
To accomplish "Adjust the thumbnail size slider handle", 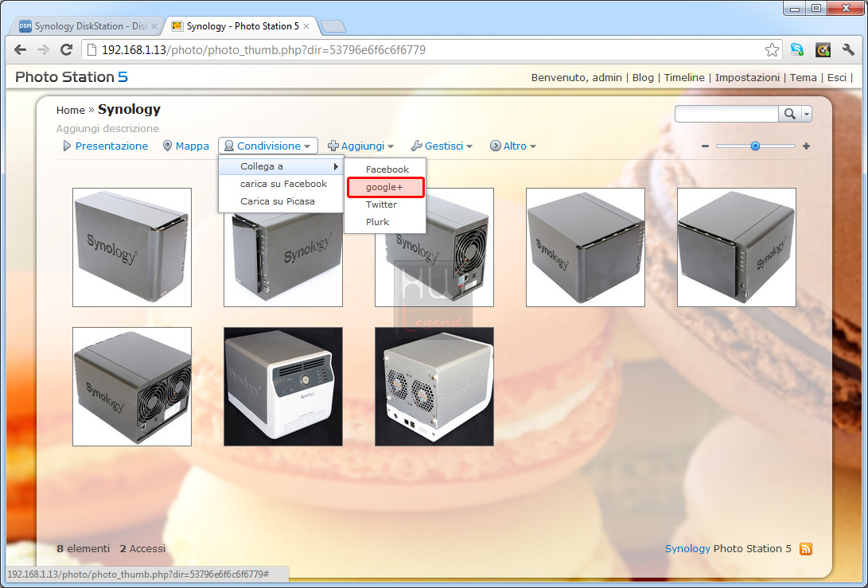I will [755, 146].
